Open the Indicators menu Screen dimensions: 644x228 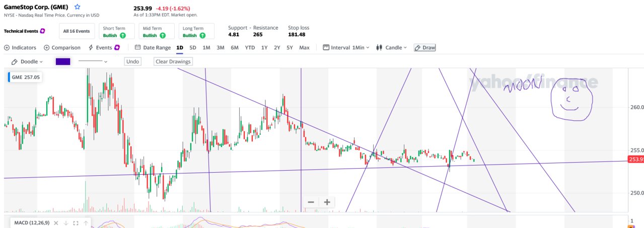20,47
